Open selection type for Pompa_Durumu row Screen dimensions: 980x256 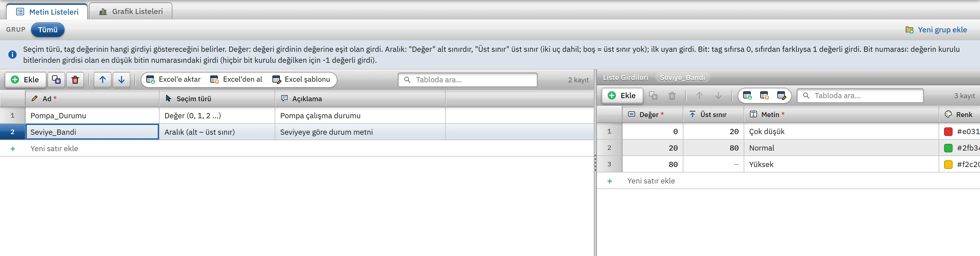(x=217, y=116)
